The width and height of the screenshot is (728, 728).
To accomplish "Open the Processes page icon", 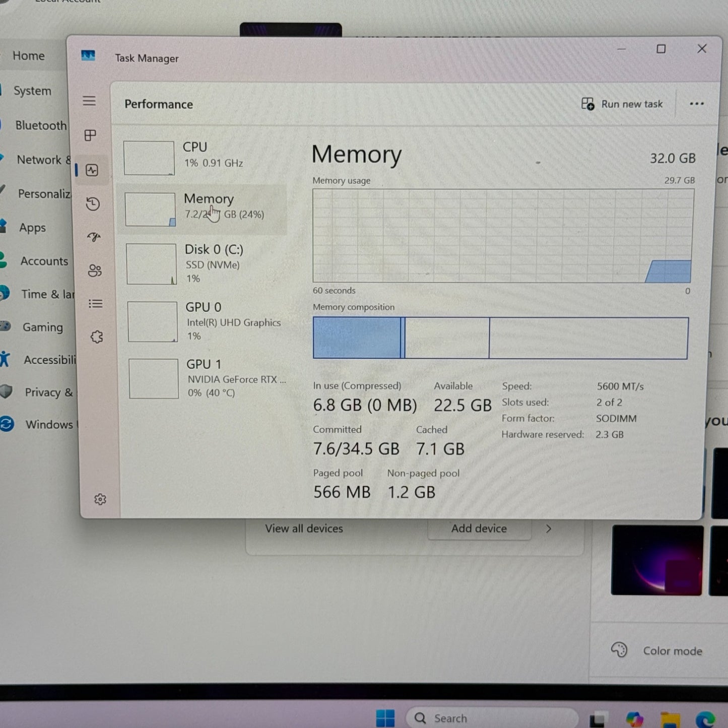I will click(90, 136).
